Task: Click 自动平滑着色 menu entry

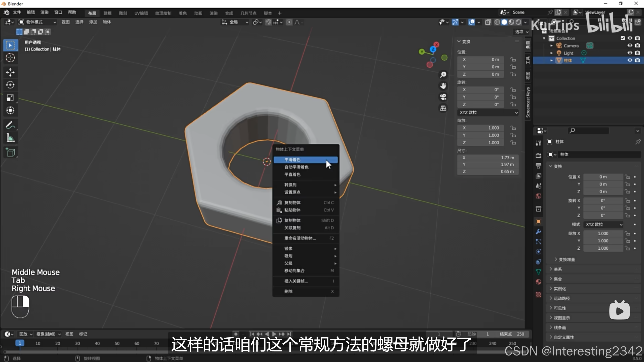Action: [x=296, y=167]
